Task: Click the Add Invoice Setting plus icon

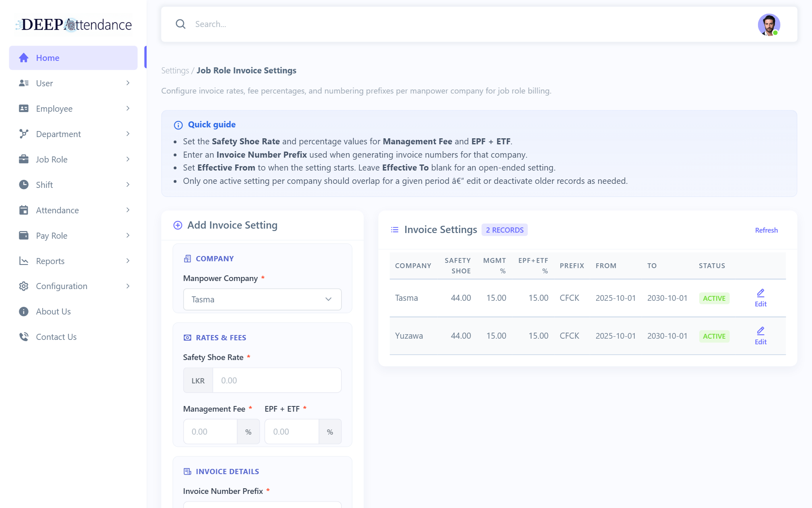Action: pyautogui.click(x=178, y=225)
